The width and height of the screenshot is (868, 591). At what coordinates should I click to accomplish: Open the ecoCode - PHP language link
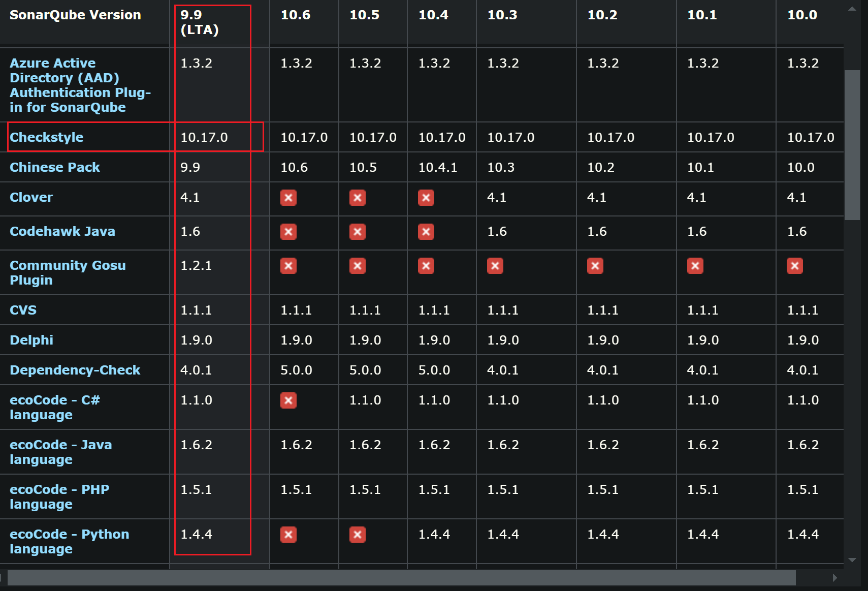pyautogui.click(x=59, y=497)
